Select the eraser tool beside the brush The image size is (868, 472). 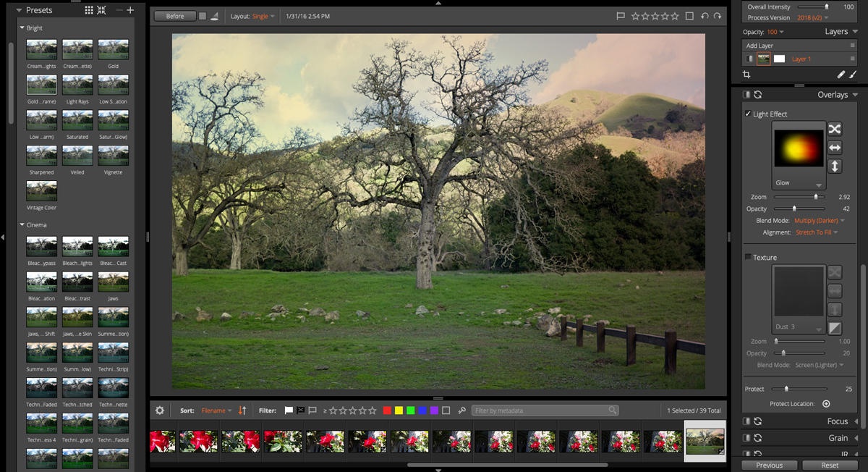click(841, 74)
